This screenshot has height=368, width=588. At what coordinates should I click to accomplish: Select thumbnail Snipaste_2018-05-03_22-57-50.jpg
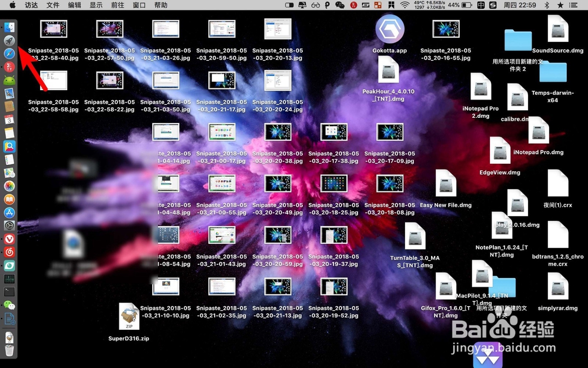109,29
